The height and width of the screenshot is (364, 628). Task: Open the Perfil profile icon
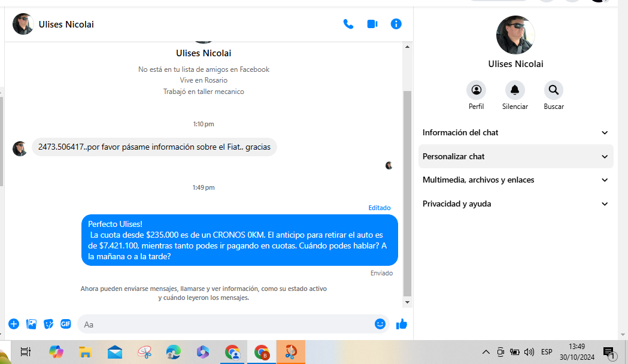pyautogui.click(x=476, y=90)
